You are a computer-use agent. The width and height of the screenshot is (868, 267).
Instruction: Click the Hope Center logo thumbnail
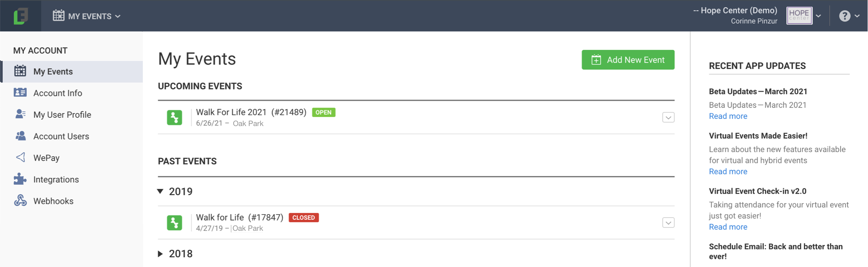click(799, 16)
